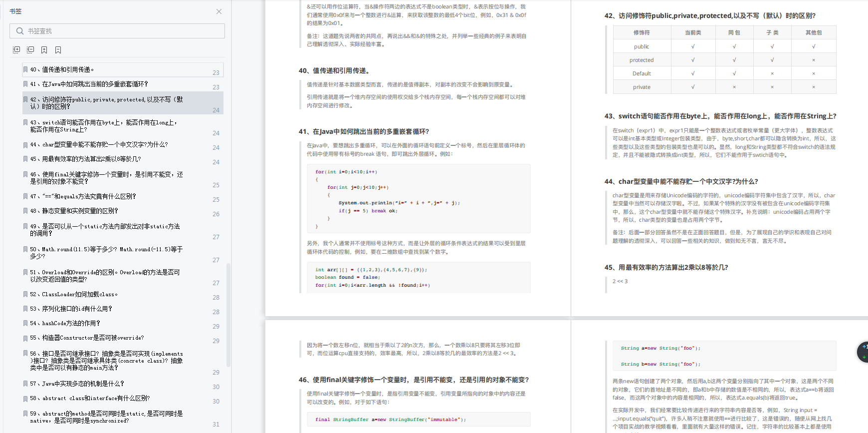Open bookmark 52、ClassLoader如何加载class

click(x=123, y=294)
